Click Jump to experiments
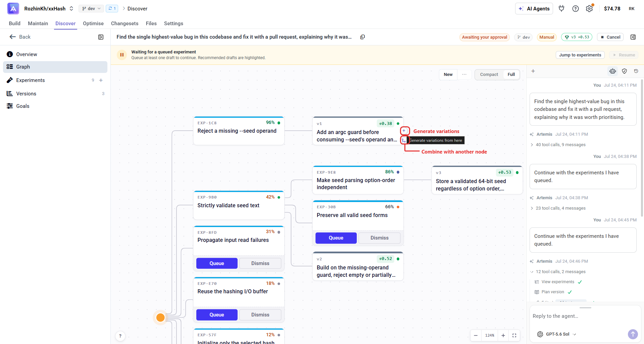Image resolution: width=644 pixels, height=344 pixels. (x=580, y=55)
